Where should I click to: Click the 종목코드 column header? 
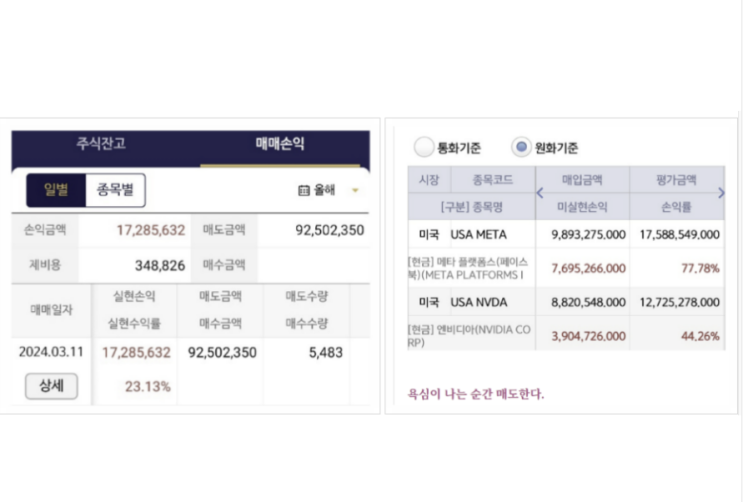(492, 181)
